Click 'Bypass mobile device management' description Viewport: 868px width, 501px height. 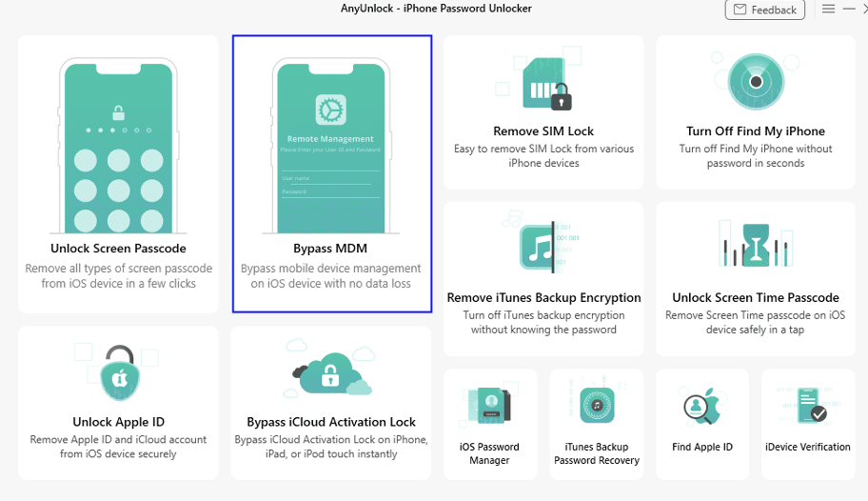(331, 275)
